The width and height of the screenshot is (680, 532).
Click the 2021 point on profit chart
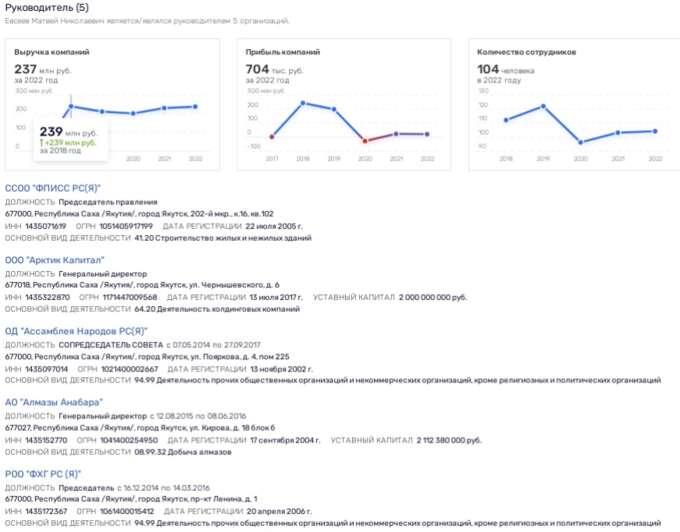click(396, 133)
